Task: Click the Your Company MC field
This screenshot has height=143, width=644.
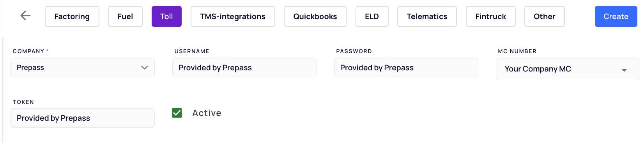Action: click(x=568, y=69)
